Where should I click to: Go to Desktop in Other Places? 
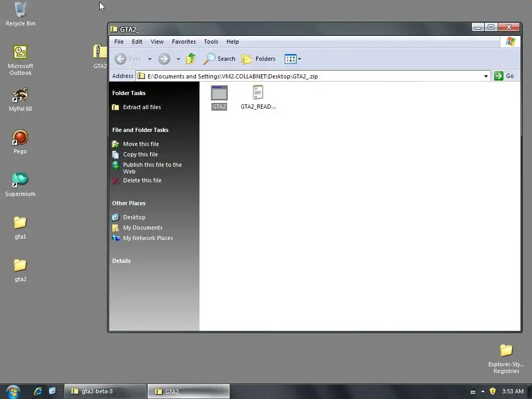[x=129, y=217]
